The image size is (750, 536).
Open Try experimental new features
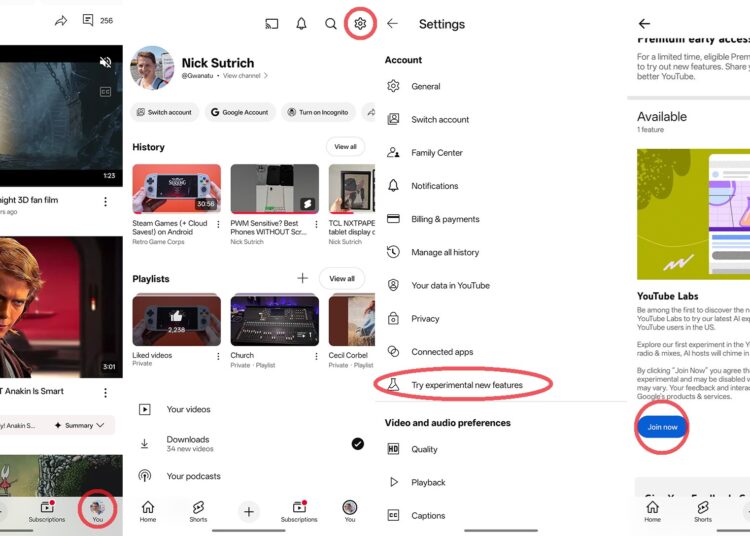point(501,385)
